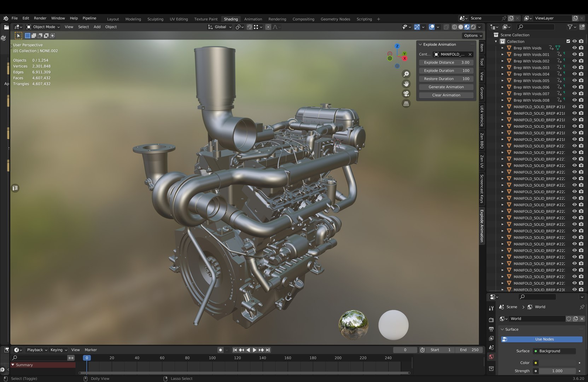This screenshot has width=588, height=382.
Task: Click the End frame field
Action: pyautogui.click(x=470, y=350)
